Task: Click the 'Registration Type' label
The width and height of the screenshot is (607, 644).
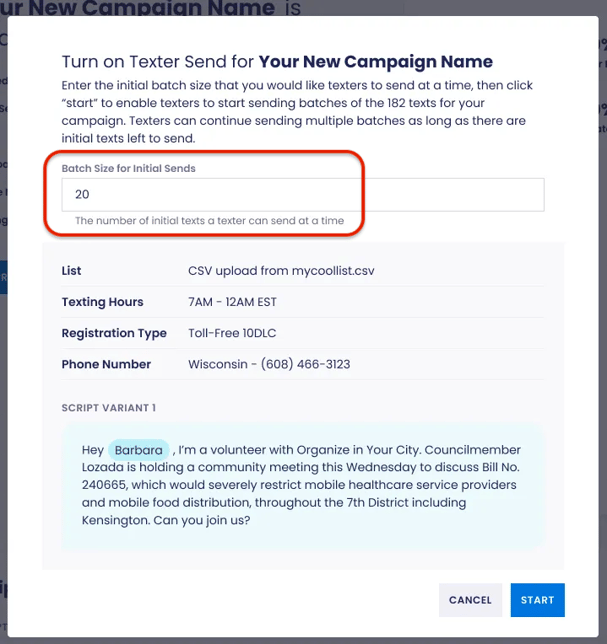Action: pyautogui.click(x=114, y=333)
